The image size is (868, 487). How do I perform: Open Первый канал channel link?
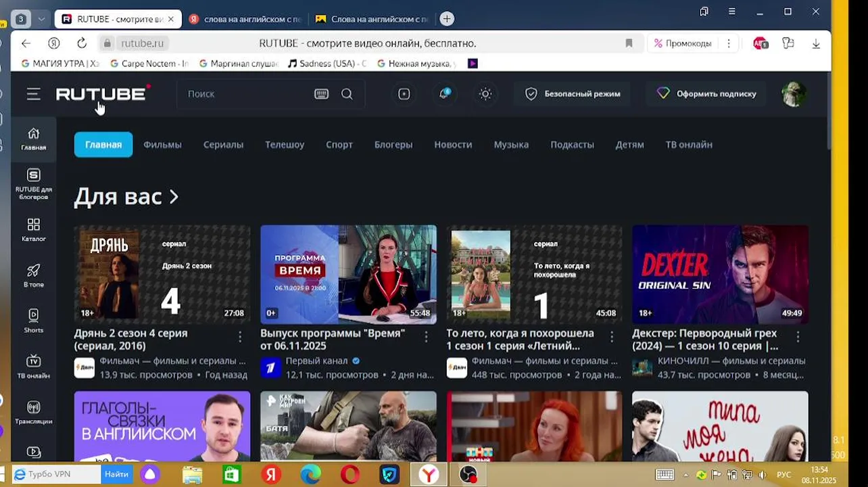pyautogui.click(x=316, y=361)
